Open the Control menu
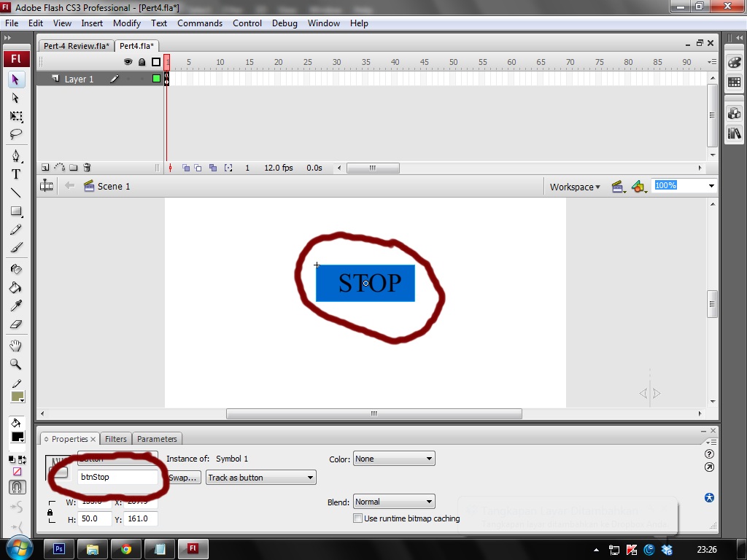This screenshot has width=747, height=560. [247, 23]
